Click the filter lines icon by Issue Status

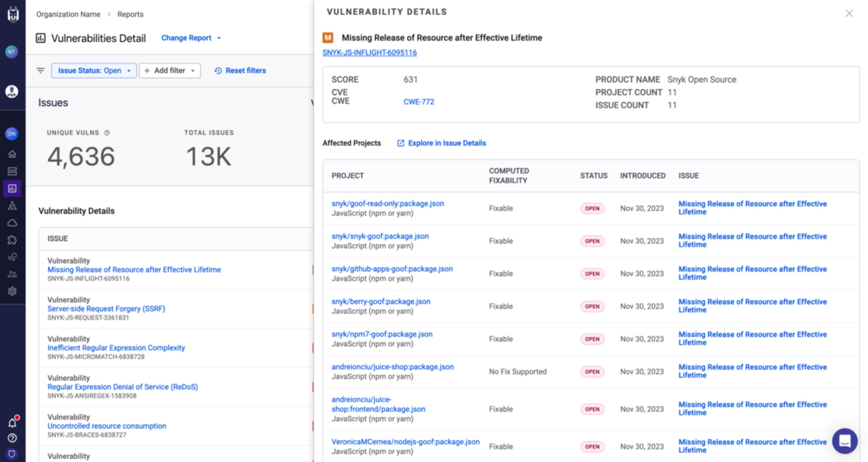(x=41, y=71)
